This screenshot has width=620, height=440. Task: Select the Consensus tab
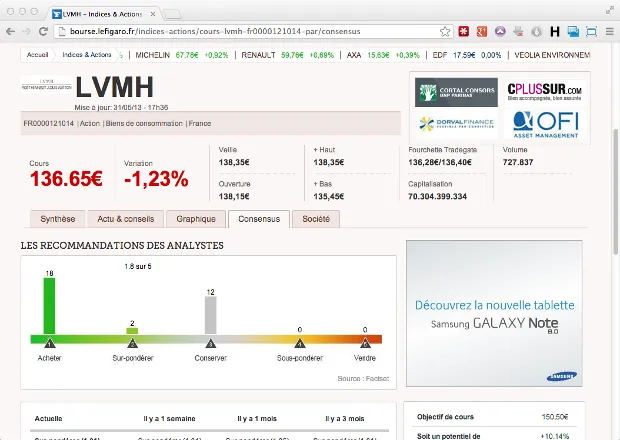(259, 219)
